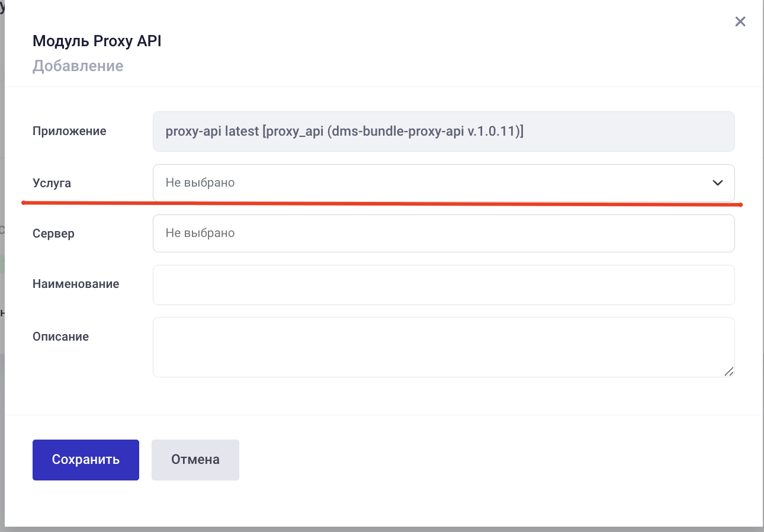Click the chevron arrow in Услуга field

click(x=717, y=183)
